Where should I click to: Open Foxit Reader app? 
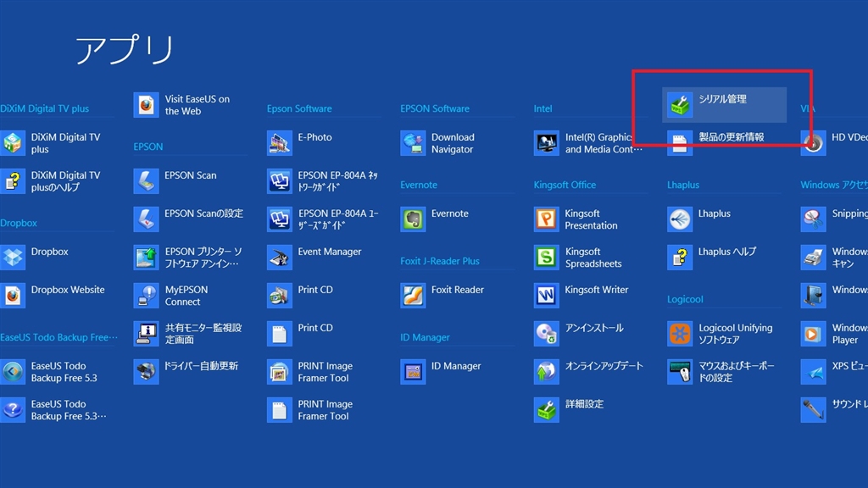pyautogui.click(x=414, y=295)
